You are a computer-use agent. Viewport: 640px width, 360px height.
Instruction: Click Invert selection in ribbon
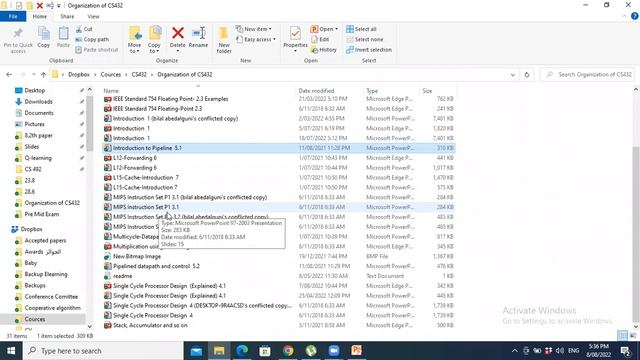click(x=369, y=49)
